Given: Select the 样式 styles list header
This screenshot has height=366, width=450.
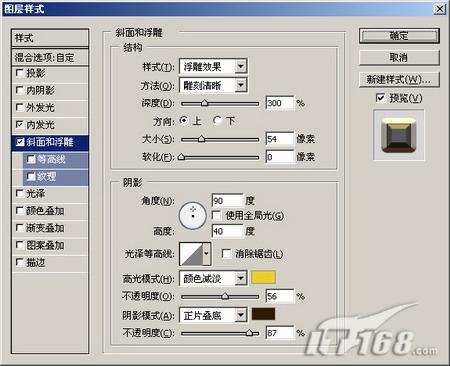Looking at the screenshot, I should 50,38.
